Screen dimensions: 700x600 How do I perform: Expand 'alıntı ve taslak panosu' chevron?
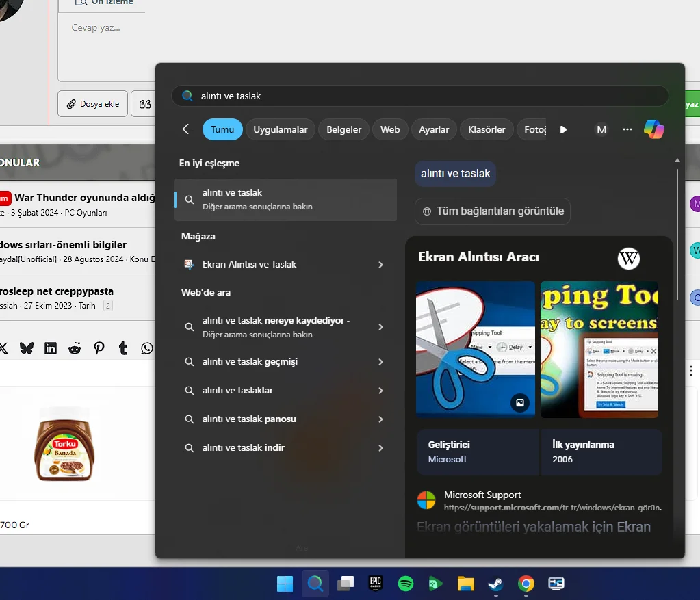tap(380, 419)
